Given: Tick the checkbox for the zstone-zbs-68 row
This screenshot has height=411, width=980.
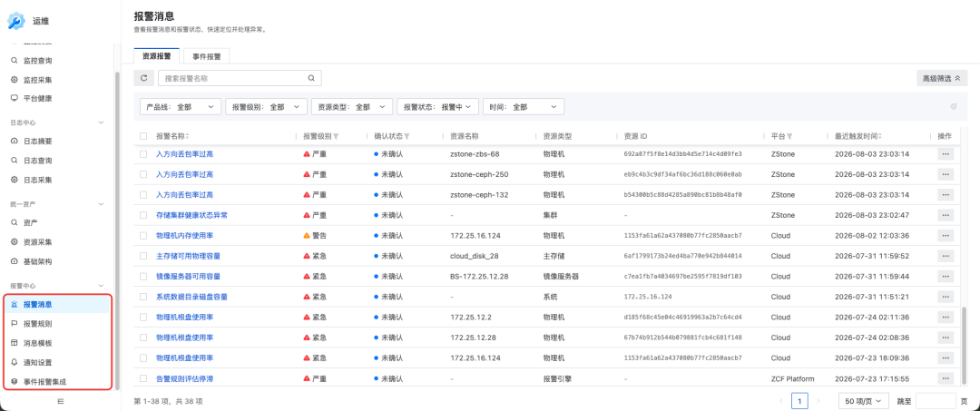Looking at the screenshot, I should [x=143, y=153].
